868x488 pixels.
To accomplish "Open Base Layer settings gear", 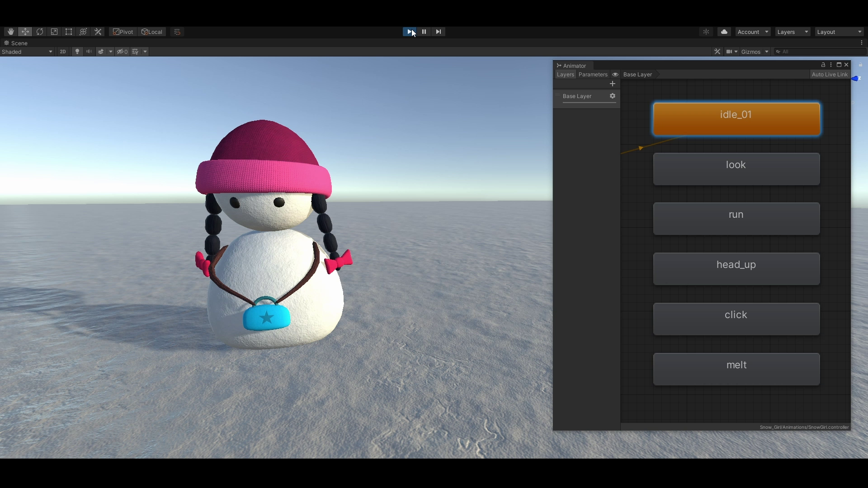I will tap(613, 96).
